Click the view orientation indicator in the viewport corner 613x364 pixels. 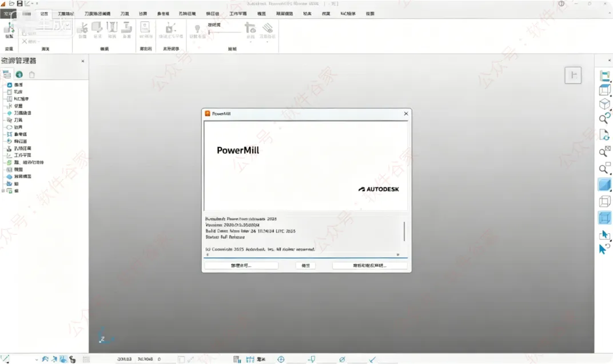[x=573, y=75]
